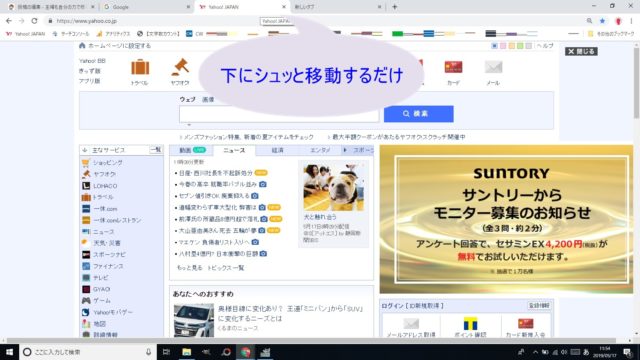The image size is (640, 360).
Task: Open the services full list button
Action: pyautogui.click(x=156, y=150)
